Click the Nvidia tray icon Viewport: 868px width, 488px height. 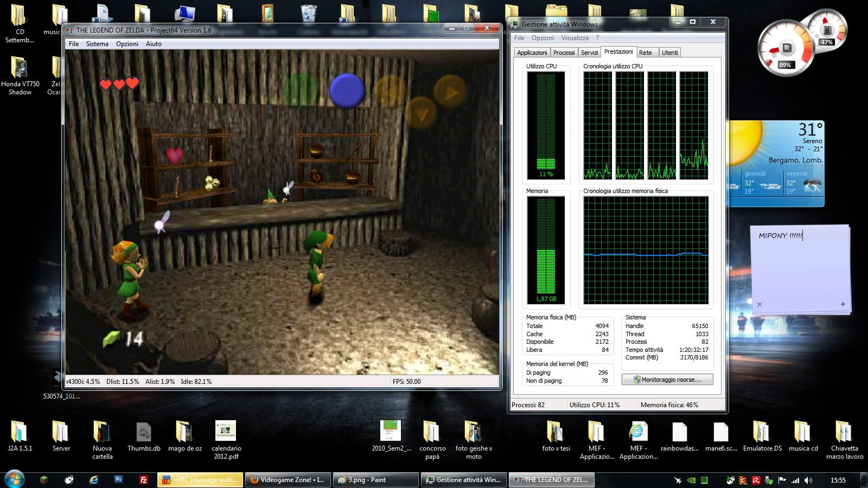[691, 480]
